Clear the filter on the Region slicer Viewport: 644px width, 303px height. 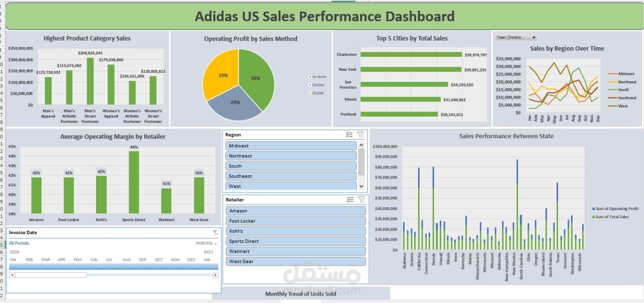tap(360, 135)
